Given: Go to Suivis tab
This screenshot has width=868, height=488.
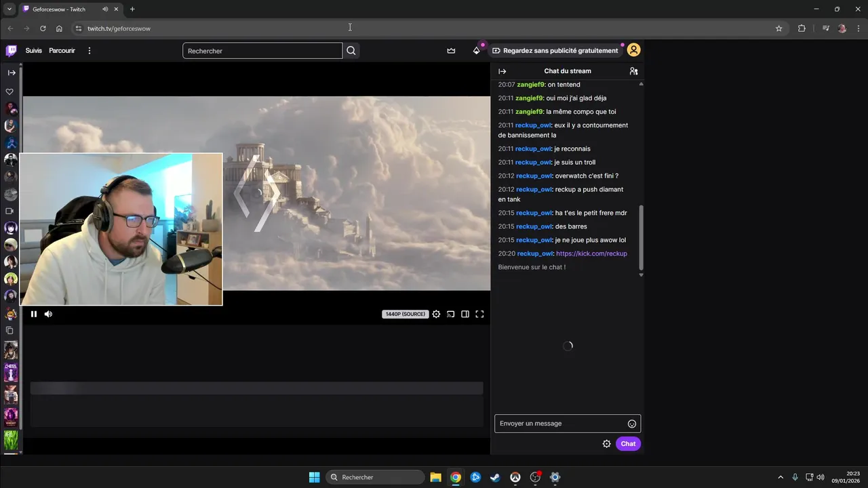Looking at the screenshot, I should tap(34, 51).
